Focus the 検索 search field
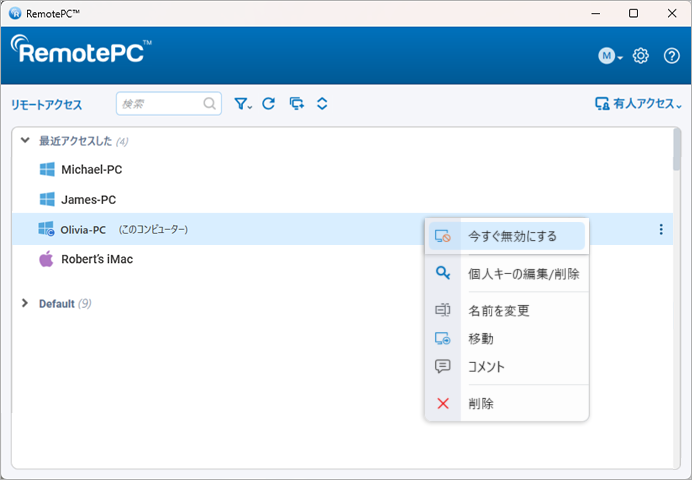The height and width of the screenshot is (480, 692). tap(169, 104)
